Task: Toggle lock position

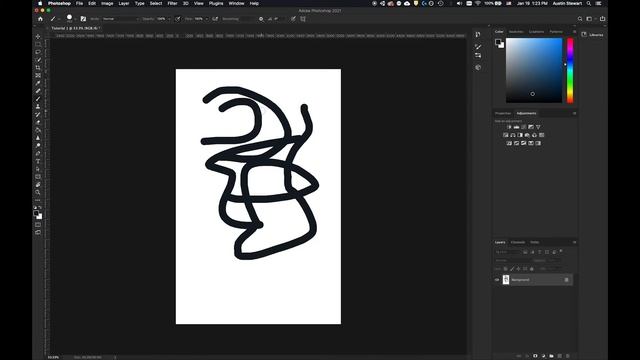Action: click(518, 269)
